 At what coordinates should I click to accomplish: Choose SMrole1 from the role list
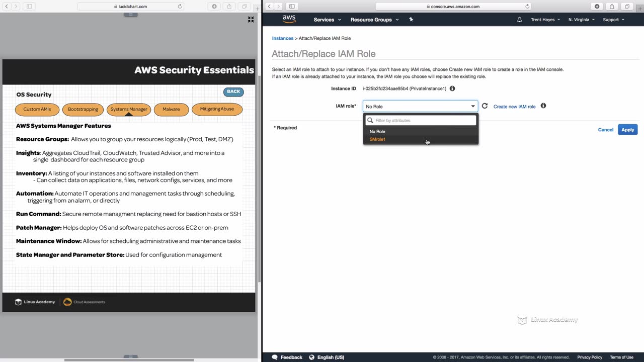click(421, 139)
